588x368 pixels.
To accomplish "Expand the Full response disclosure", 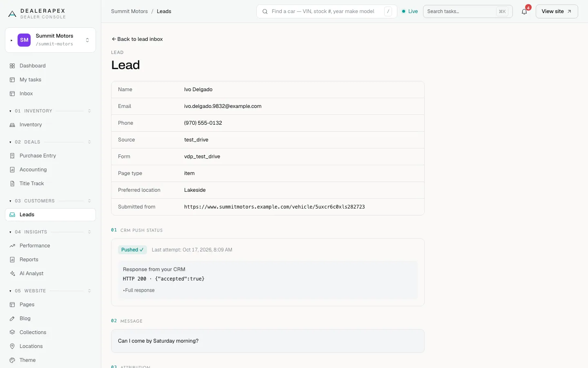I will (139, 290).
